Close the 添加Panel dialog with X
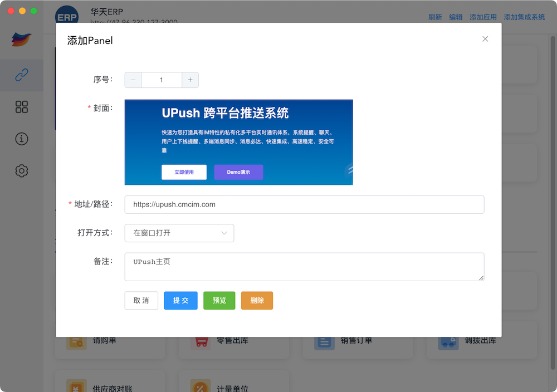The image size is (557, 392). tap(485, 39)
